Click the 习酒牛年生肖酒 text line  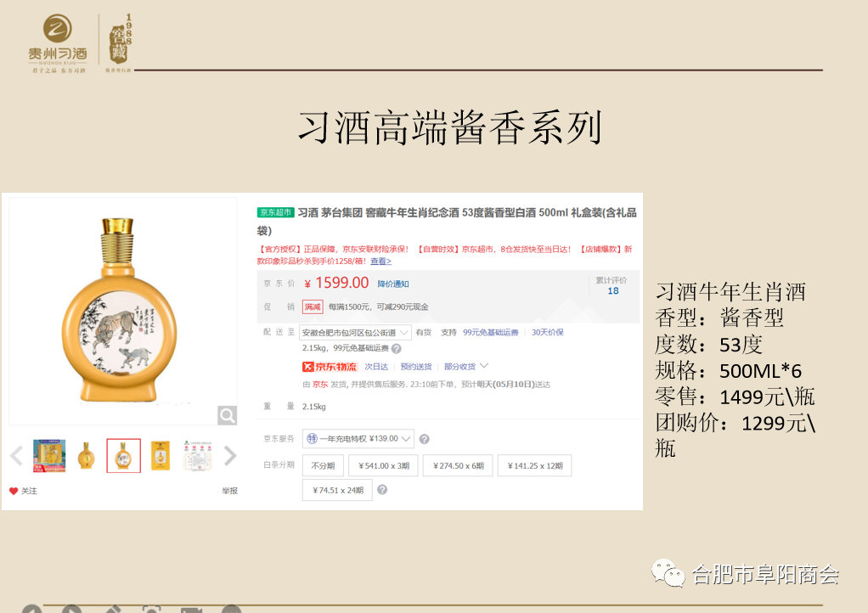[730, 292]
